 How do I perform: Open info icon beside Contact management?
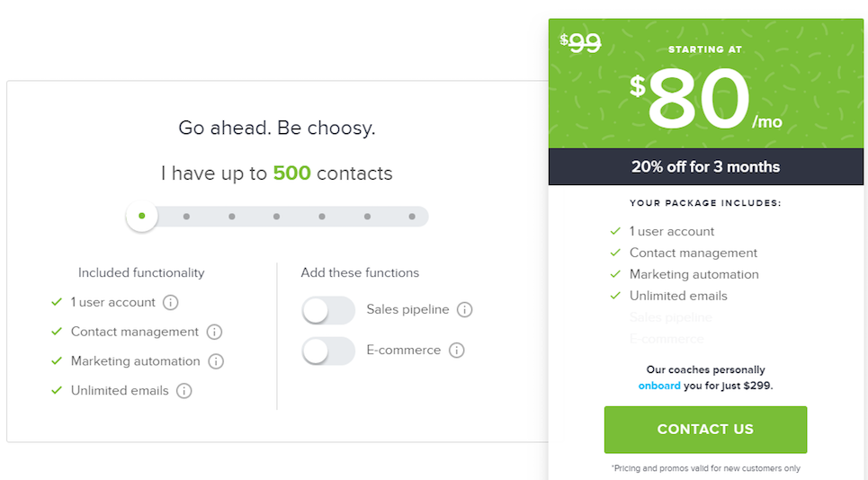[x=214, y=332]
